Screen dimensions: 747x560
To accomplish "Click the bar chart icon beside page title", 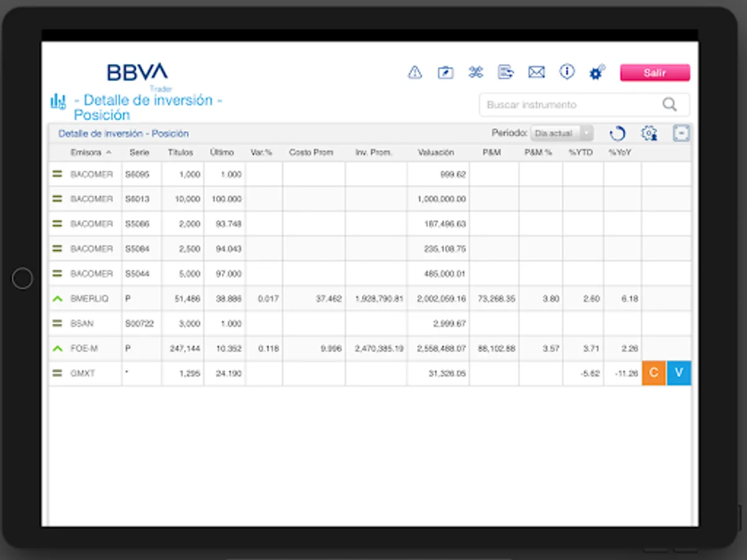I will [58, 101].
